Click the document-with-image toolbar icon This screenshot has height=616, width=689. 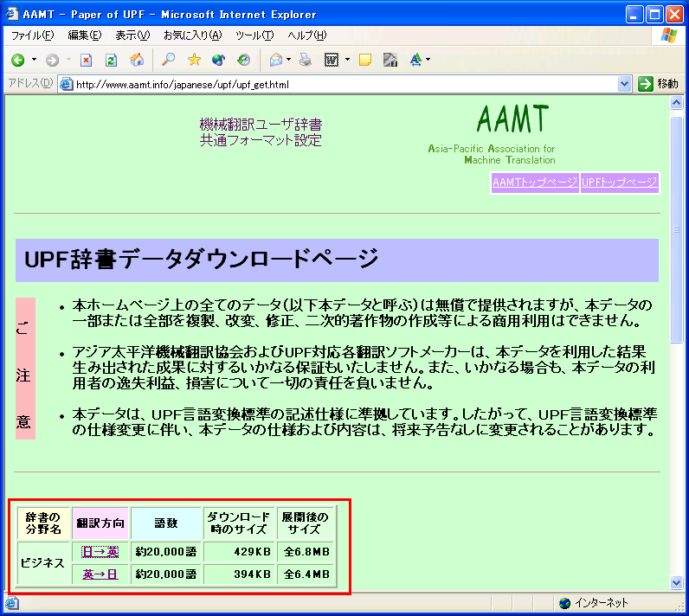coord(390,60)
